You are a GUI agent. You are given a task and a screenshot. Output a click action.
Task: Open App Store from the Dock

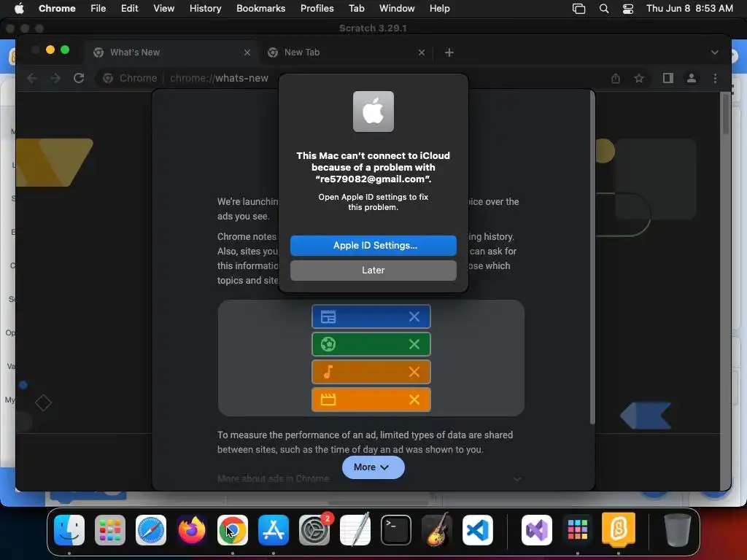[274, 530]
